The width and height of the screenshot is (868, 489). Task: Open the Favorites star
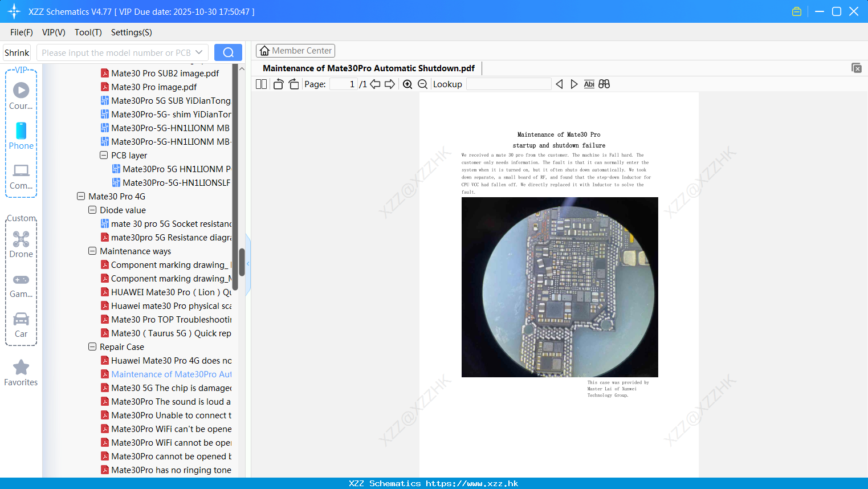point(21,367)
